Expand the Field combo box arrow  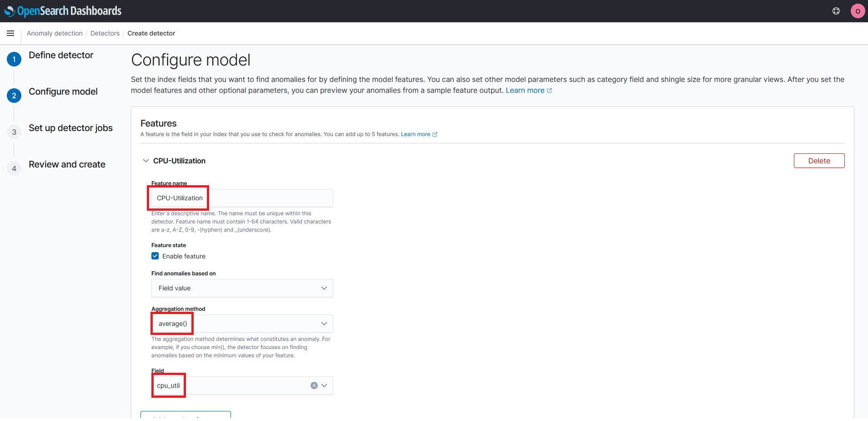pyautogui.click(x=324, y=385)
